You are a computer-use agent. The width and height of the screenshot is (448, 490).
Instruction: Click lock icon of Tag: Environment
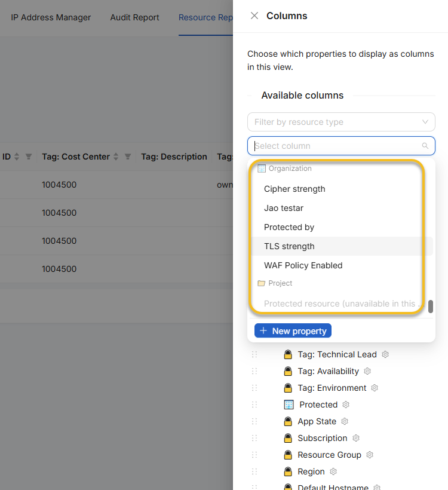pyautogui.click(x=288, y=388)
